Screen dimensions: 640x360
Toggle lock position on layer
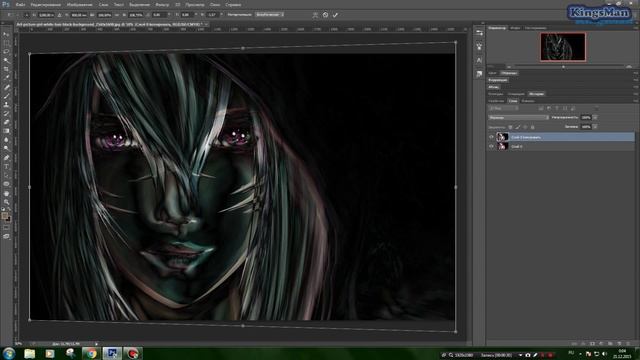[525, 127]
